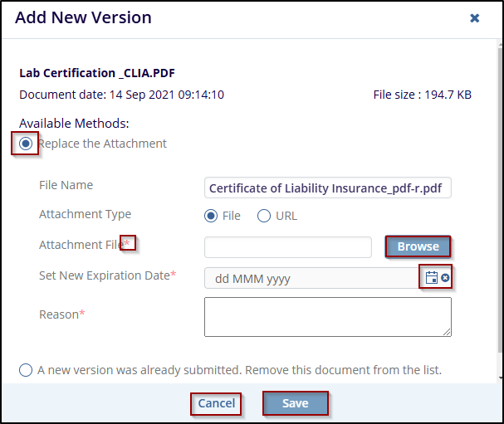Click the File size 194.7 KB text

[422, 95]
